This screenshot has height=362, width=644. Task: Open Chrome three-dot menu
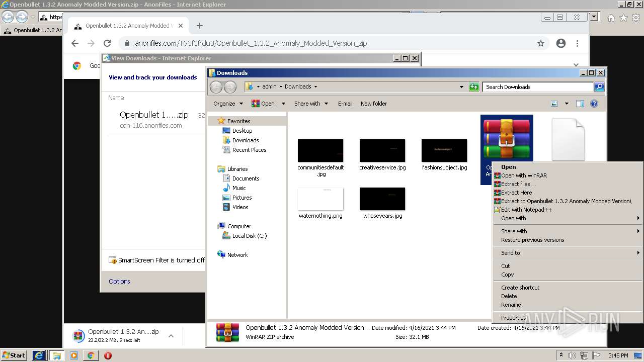point(578,43)
